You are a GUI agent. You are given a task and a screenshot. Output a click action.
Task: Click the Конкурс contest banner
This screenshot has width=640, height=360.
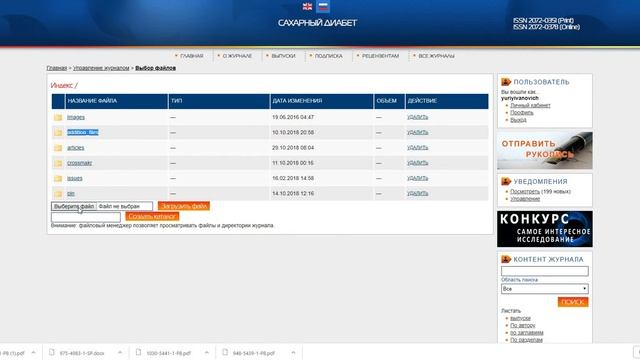click(544, 229)
